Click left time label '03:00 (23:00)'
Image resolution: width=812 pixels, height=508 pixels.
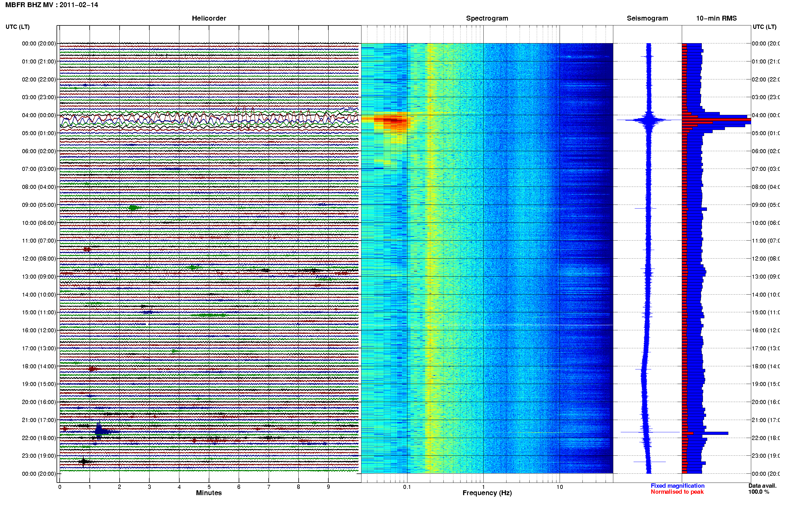pyautogui.click(x=39, y=97)
